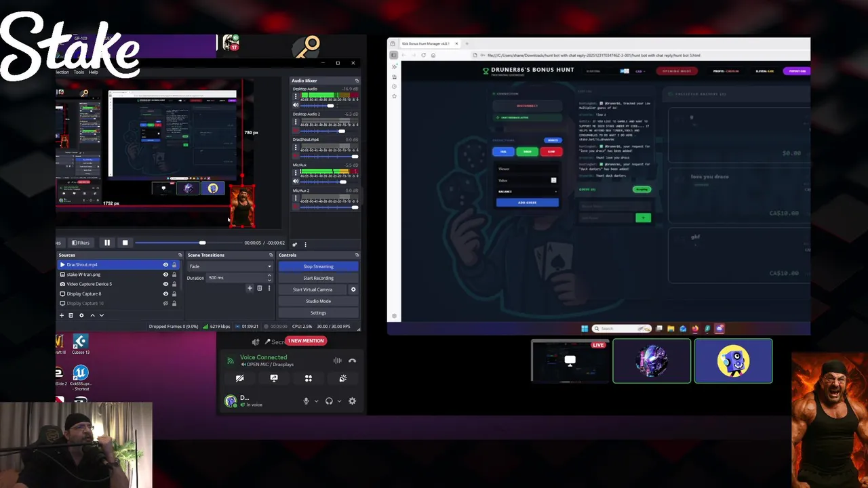Open Desktop Audio 2 options menu
This screenshot has height=488, width=868.
pos(296,123)
